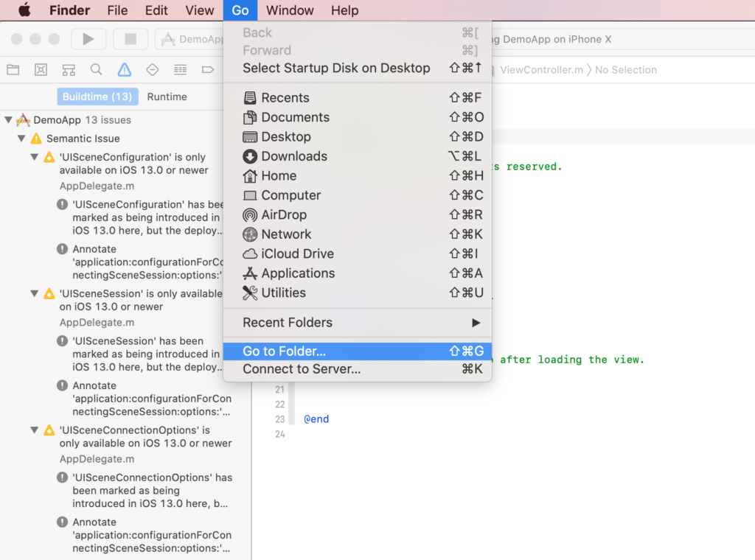Choose Home from the Go menu
755x560 pixels.
point(358,176)
